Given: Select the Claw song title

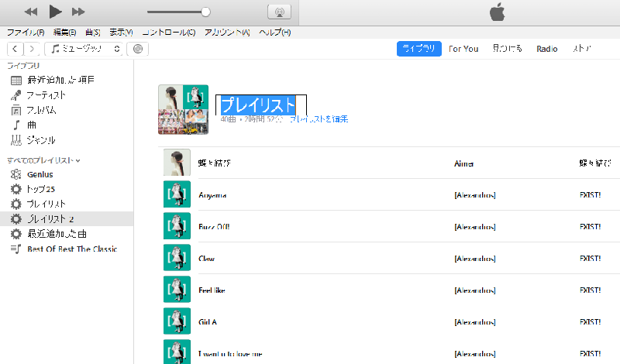Looking at the screenshot, I should click(x=206, y=259).
